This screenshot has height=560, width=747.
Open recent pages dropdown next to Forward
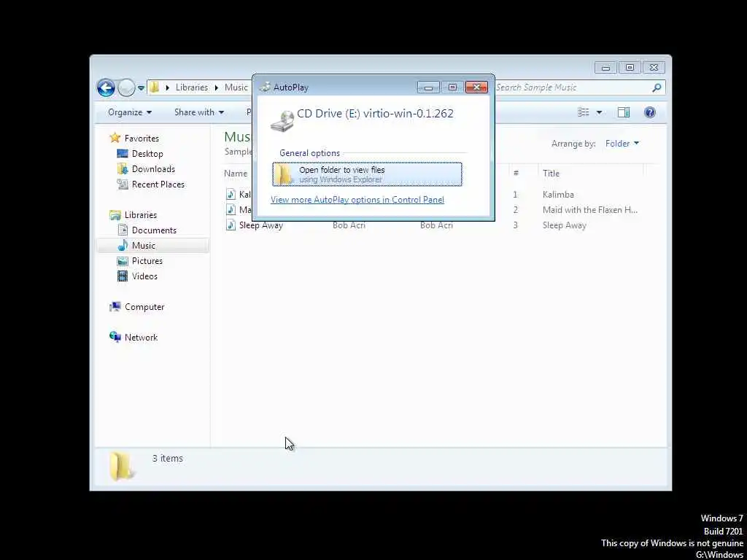coord(141,87)
